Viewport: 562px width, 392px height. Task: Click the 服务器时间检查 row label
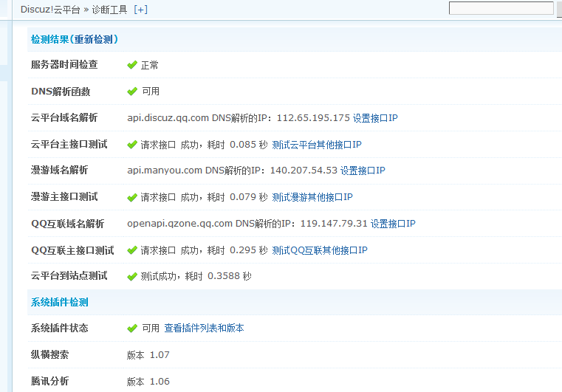64,64
